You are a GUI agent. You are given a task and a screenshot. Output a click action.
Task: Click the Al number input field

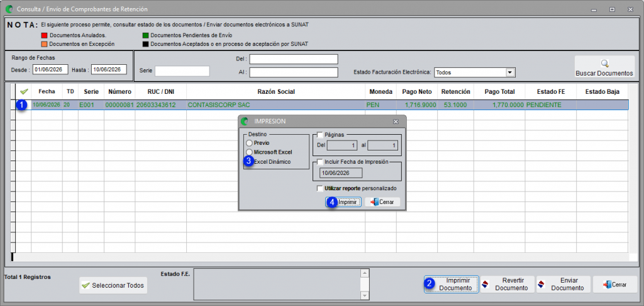tap(294, 72)
